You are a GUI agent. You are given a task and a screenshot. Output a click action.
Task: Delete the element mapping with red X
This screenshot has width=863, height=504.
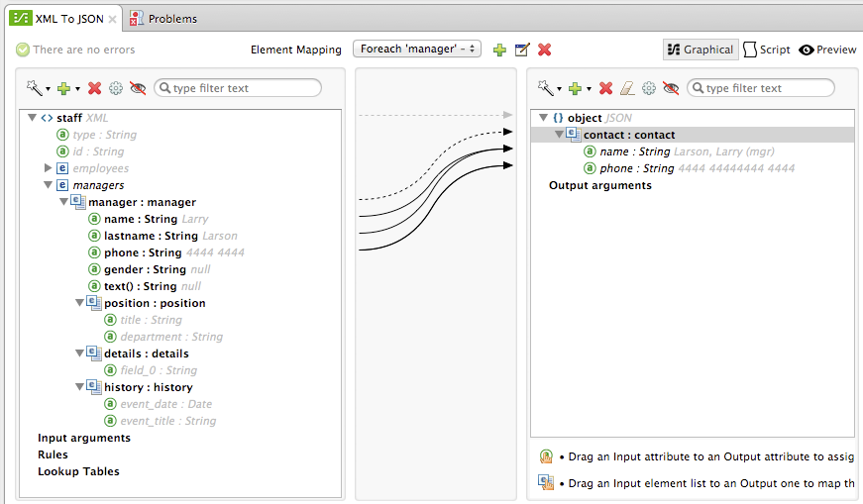pos(544,50)
